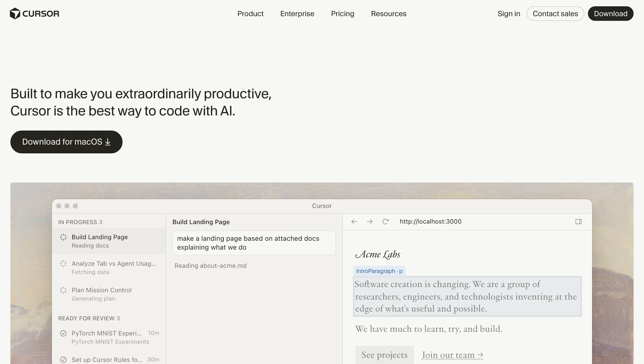This screenshot has height=364, width=644.
Task: Click Download for macOS button
Action: pyautogui.click(x=66, y=142)
